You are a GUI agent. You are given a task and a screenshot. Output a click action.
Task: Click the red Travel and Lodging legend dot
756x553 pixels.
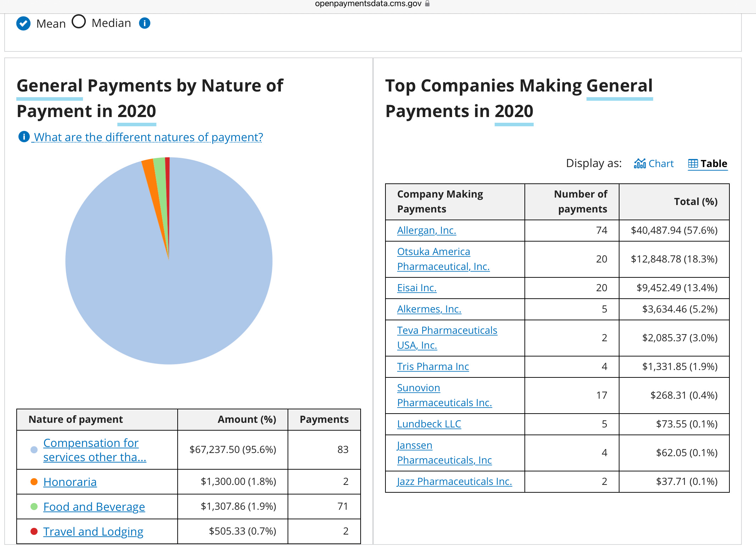point(34,531)
